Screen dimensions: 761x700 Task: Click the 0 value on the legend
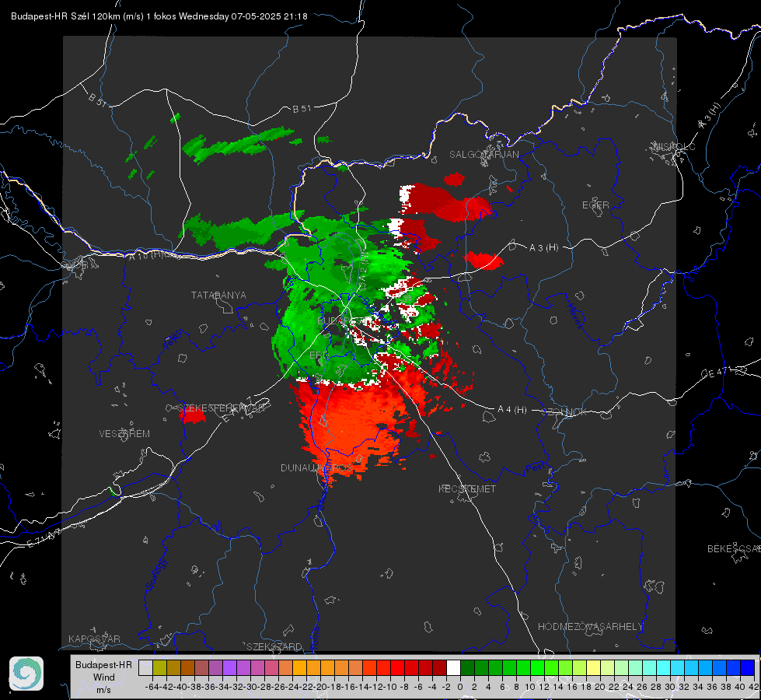460,687
